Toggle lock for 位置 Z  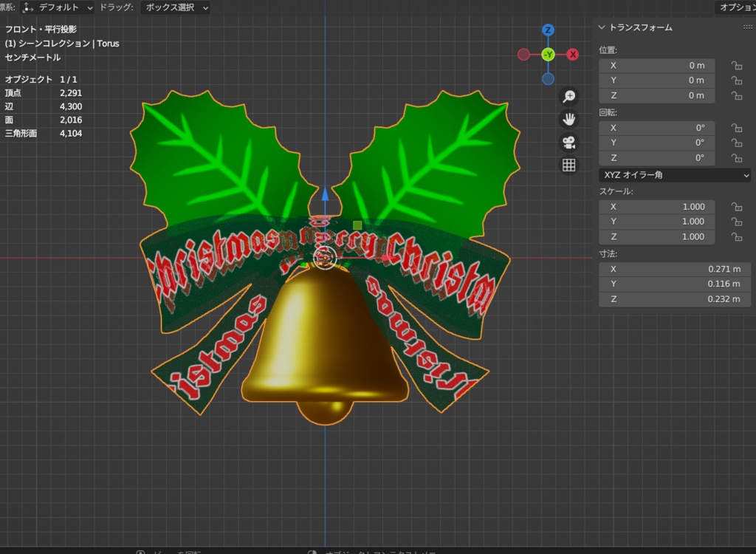point(736,95)
